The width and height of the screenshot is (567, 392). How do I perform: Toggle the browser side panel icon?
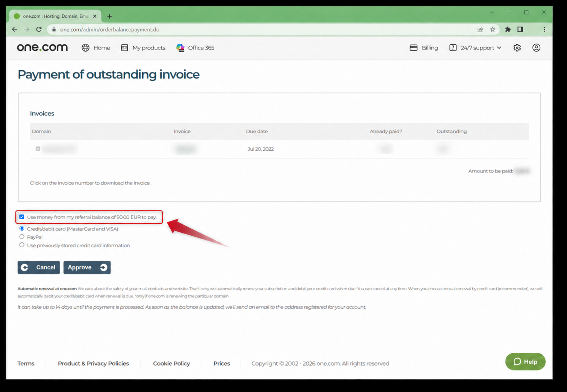click(x=520, y=29)
